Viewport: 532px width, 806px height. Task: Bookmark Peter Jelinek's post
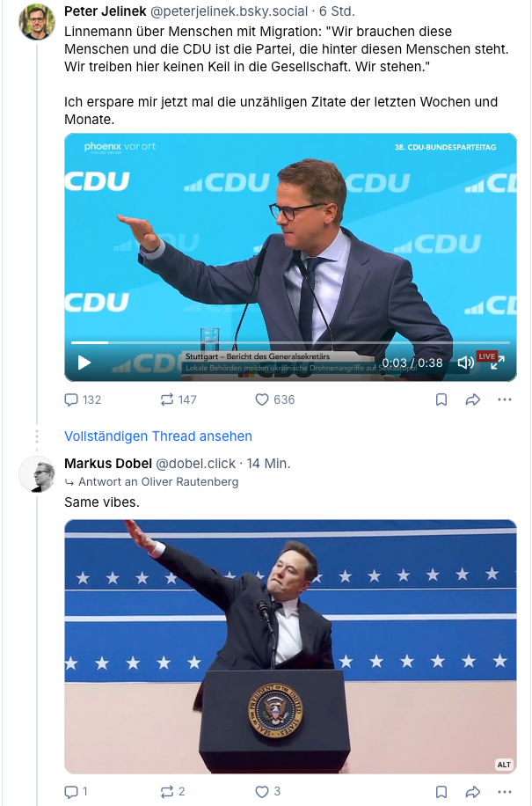coord(441,399)
